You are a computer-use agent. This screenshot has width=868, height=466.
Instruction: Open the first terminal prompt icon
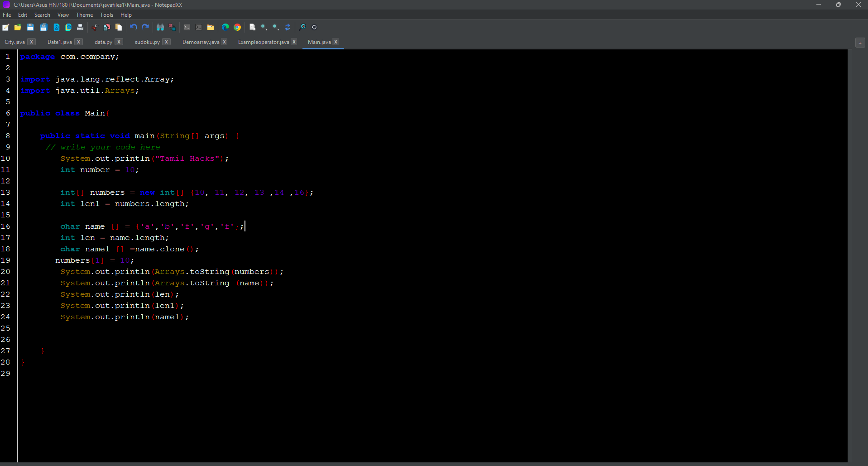pyautogui.click(x=187, y=27)
